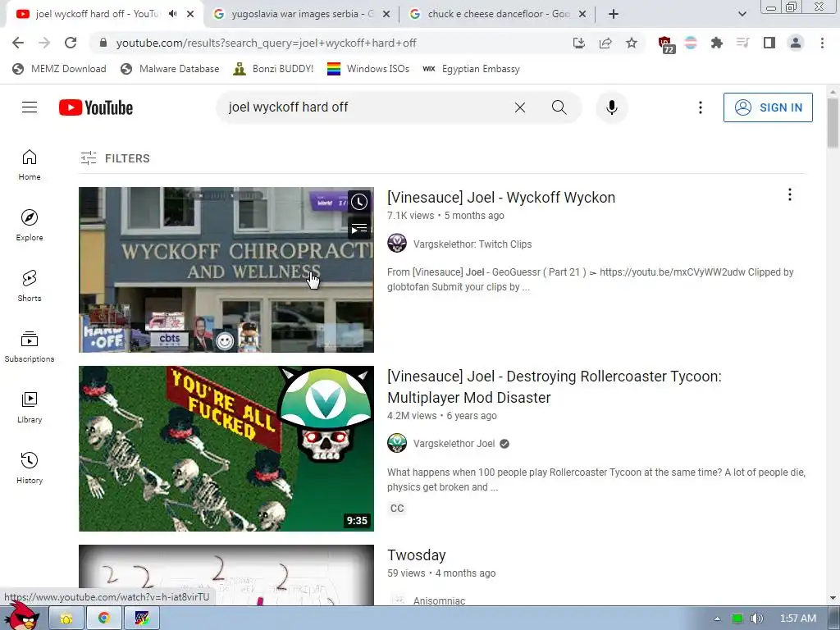840x630 pixels.
Task: Open the clock showing 1:57 AM
Action: click(797, 619)
